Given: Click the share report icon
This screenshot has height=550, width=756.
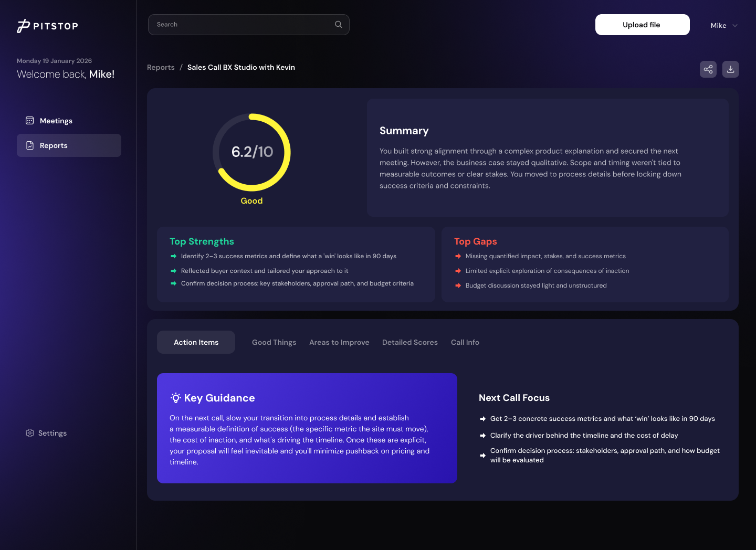Looking at the screenshot, I should coord(708,69).
